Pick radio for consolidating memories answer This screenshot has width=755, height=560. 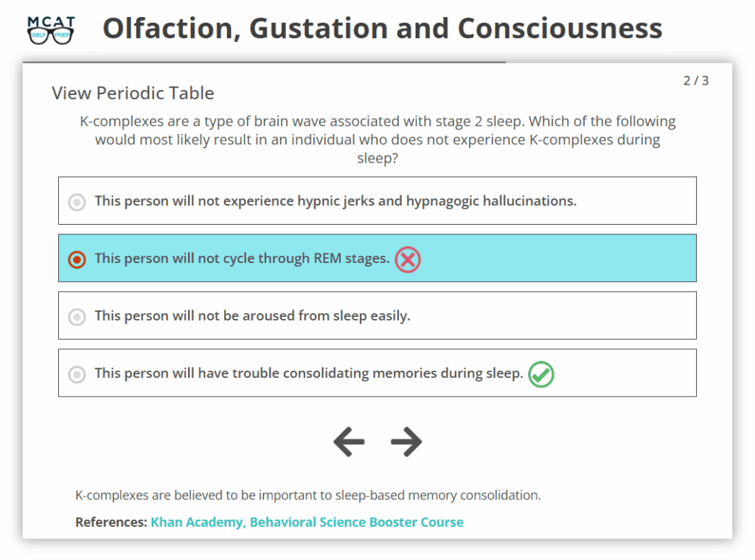pos(77,374)
